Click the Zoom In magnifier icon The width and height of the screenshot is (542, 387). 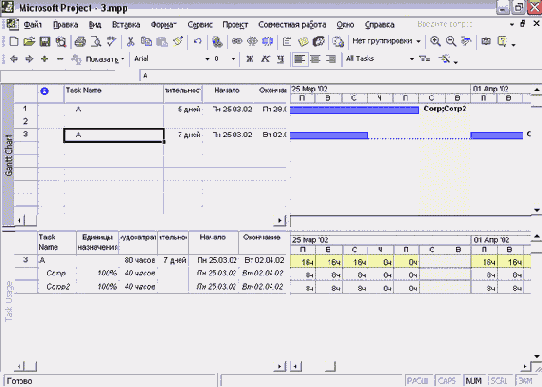pyautogui.click(x=435, y=42)
